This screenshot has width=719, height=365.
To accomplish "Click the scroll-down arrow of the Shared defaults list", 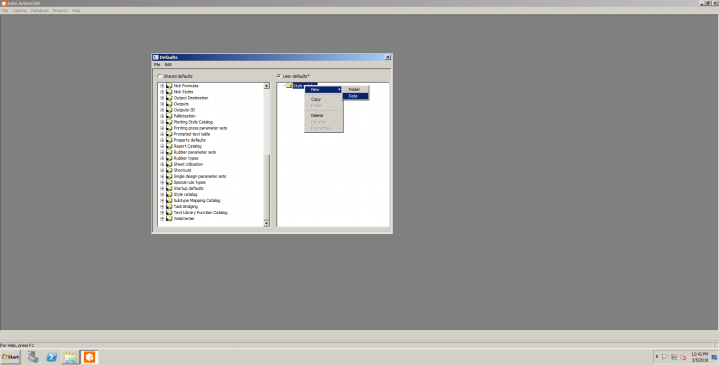I will (266, 223).
